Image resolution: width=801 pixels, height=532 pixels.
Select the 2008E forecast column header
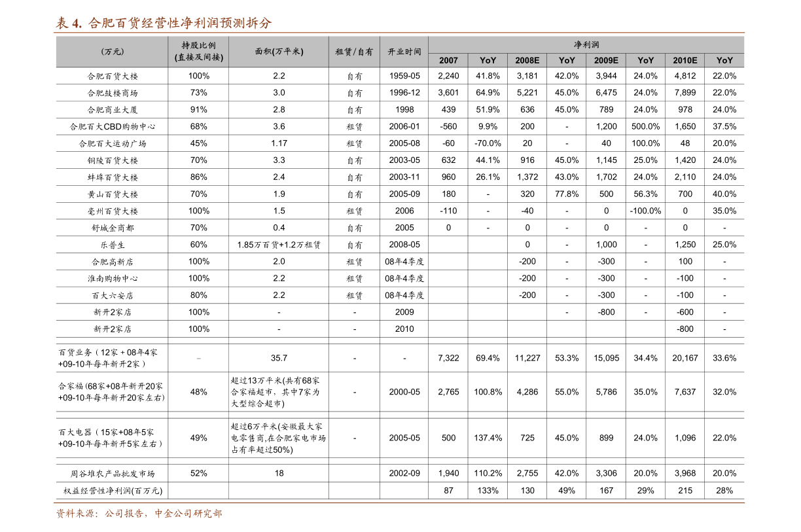click(x=527, y=60)
